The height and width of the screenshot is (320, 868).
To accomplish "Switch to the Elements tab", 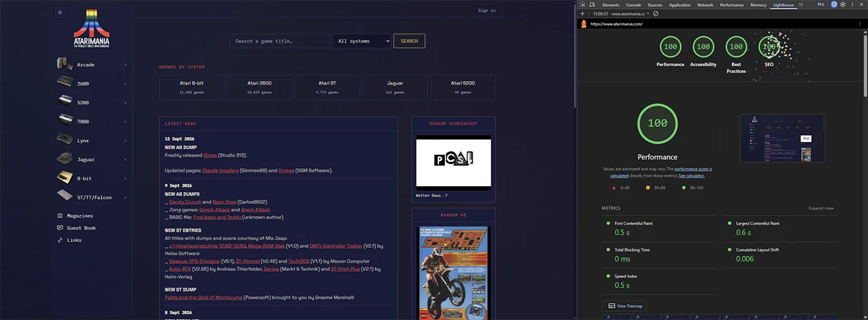I will pyautogui.click(x=611, y=4).
